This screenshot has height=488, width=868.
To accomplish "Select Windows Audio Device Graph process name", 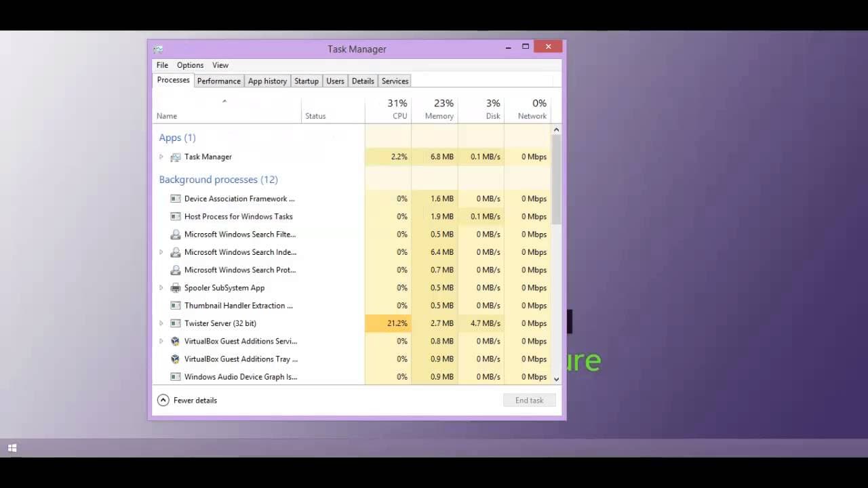I will click(241, 377).
